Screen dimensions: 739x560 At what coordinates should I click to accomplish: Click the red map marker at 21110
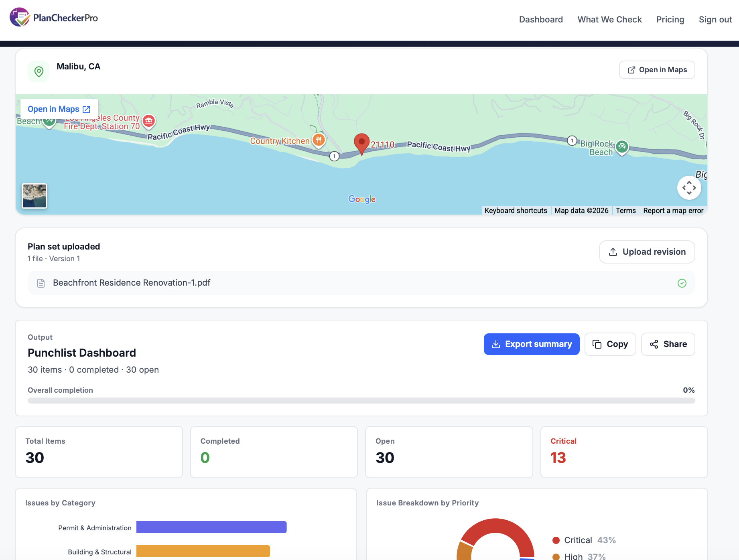(x=361, y=144)
